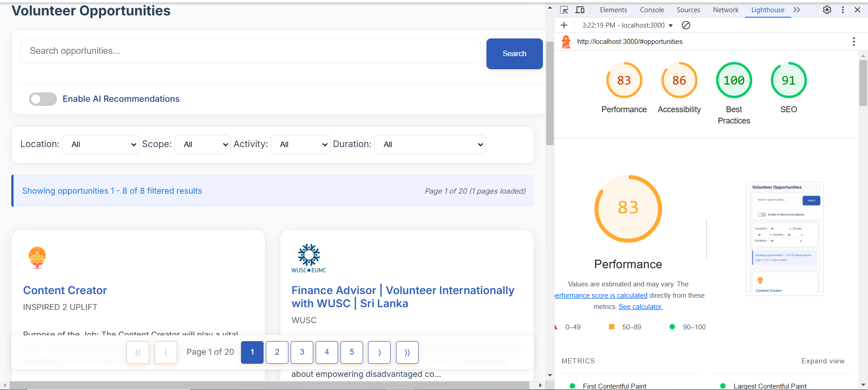Open the page screenshot thumbnail
The height and width of the screenshot is (390, 868).
pos(784,238)
